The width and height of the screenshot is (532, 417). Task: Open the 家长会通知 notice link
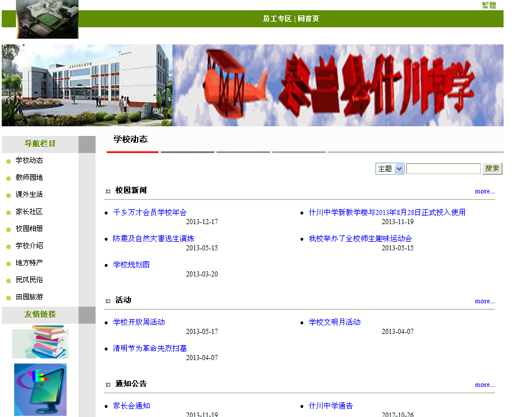pos(131,406)
